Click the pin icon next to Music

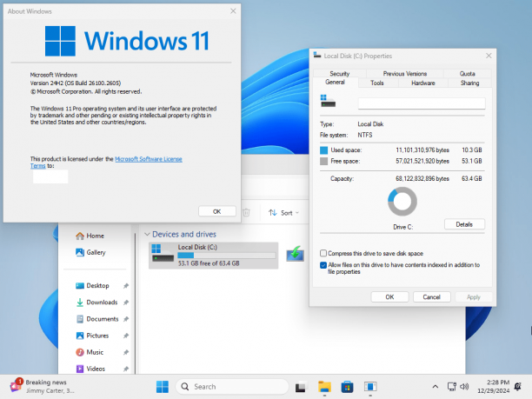pos(126,352)
